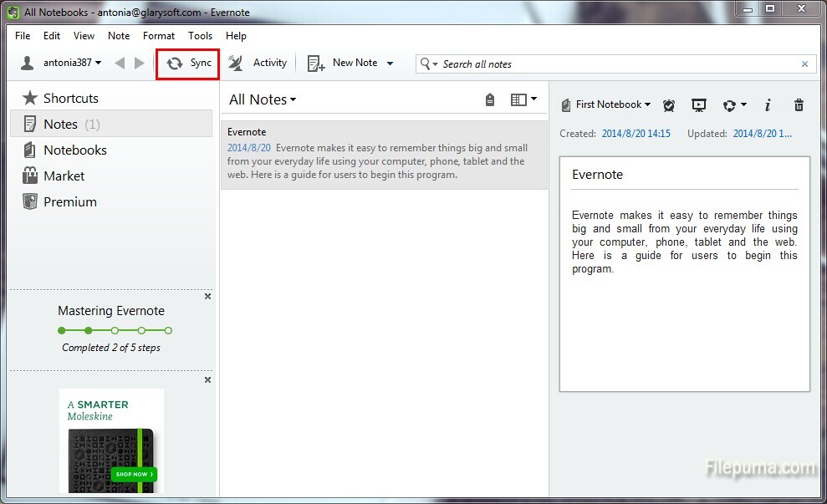The width and height of the screenshot is (827, 504).
Task: Open the Activity feed
Action: [258, 64]
